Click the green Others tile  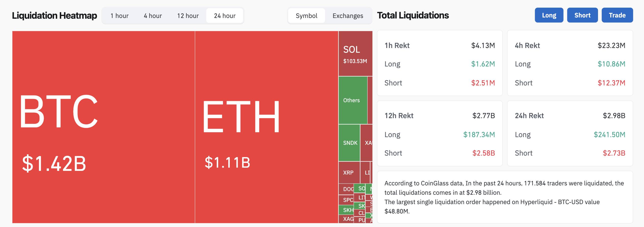click(353, 100)
